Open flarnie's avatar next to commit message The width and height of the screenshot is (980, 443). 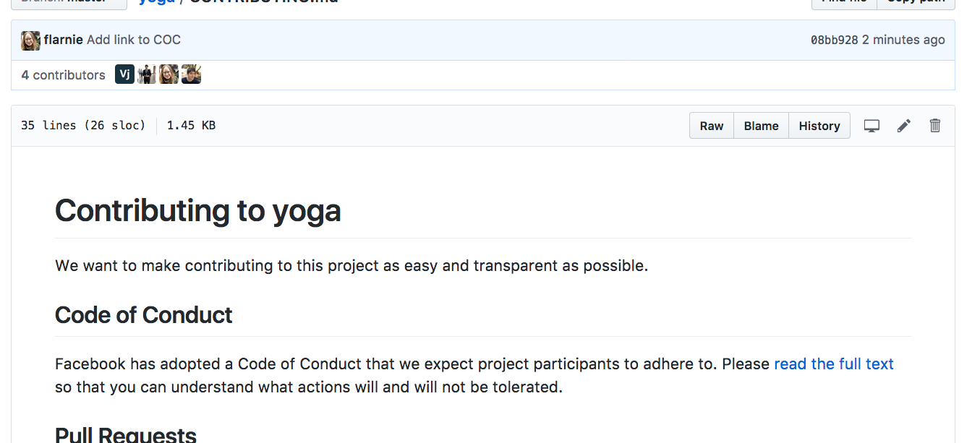click(x=30, y=40)
